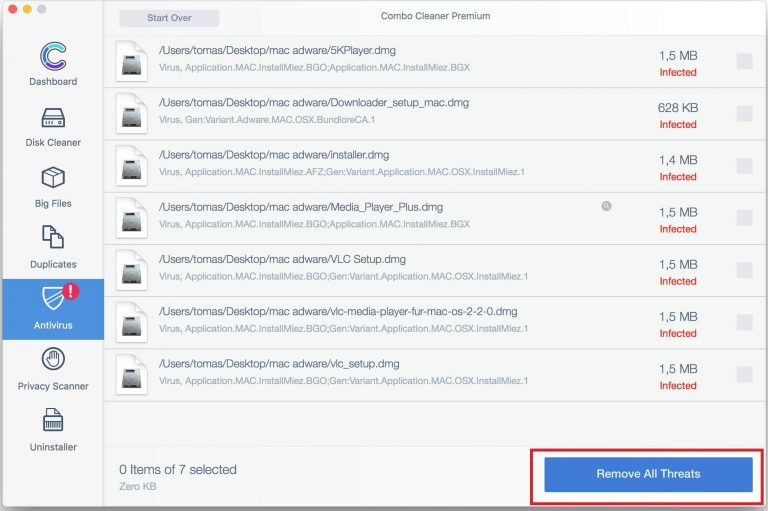Switch to the Disk Cleaner label
Image resolution: width=768 pixels, height=511 pixels.
click(53, 143)
